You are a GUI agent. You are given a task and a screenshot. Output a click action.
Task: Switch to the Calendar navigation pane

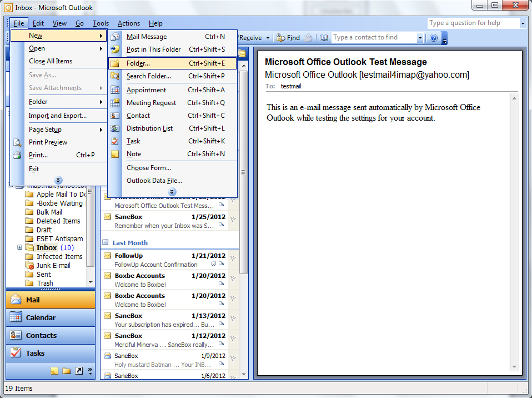pos(51,317)
